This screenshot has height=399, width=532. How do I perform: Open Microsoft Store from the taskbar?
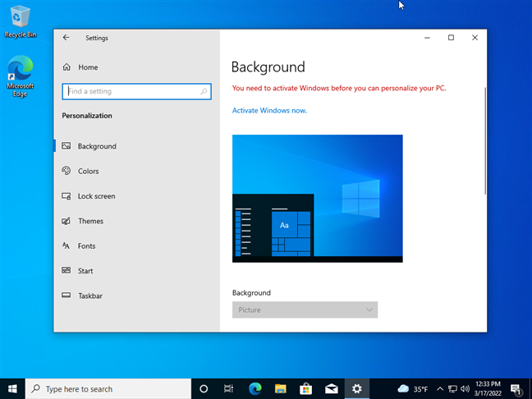(x=305, y=389)
